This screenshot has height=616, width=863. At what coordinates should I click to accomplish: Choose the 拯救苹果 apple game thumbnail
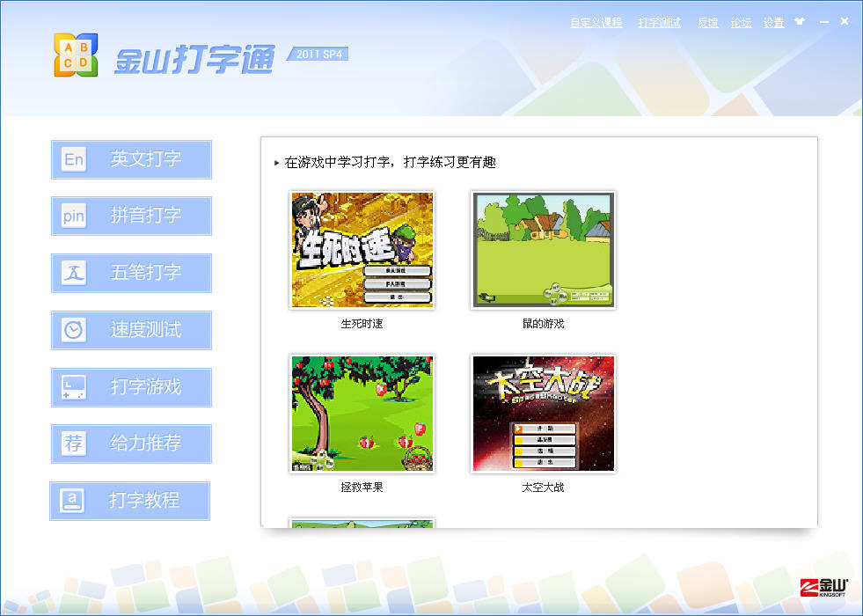[362, 414]
